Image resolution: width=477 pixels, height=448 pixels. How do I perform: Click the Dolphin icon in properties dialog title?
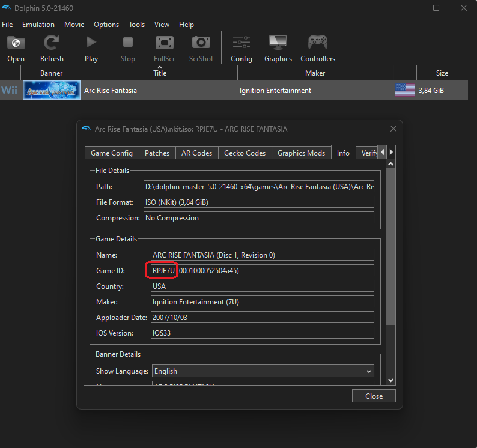point(87,129)
